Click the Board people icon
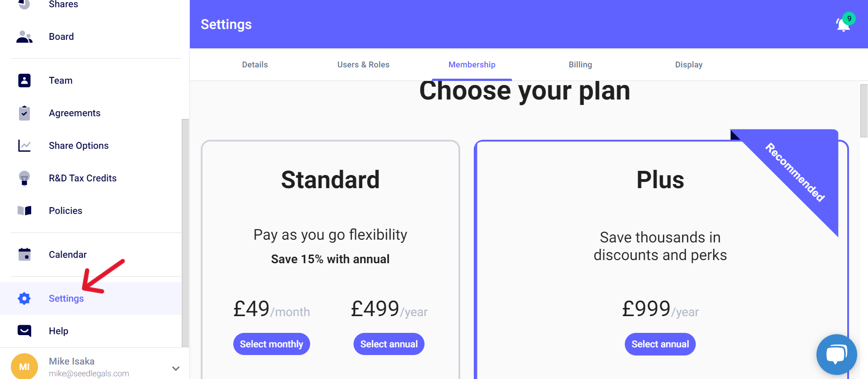The image size is (868, 379). pos(24,37)
